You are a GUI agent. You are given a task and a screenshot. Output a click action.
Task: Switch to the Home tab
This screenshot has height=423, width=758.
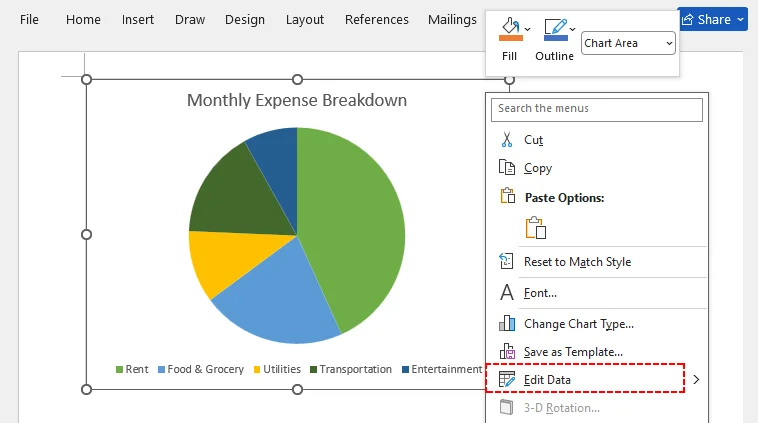tap(83, 19)
